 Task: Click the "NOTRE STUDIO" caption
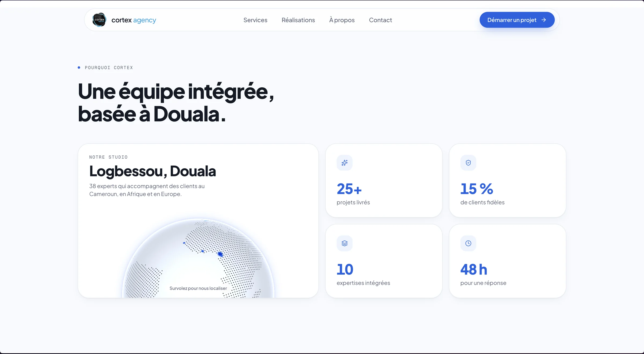click(108, 157)
